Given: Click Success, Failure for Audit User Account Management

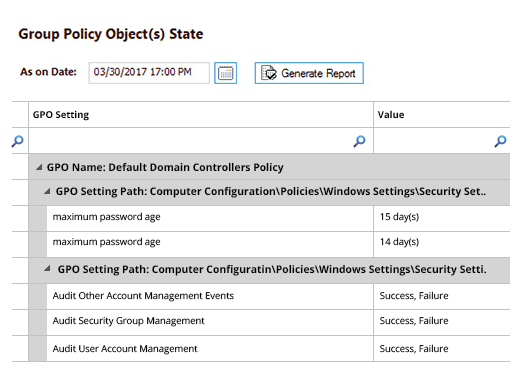Looking at the screenshot, I should pyautogui.click(x=442, y=348).
